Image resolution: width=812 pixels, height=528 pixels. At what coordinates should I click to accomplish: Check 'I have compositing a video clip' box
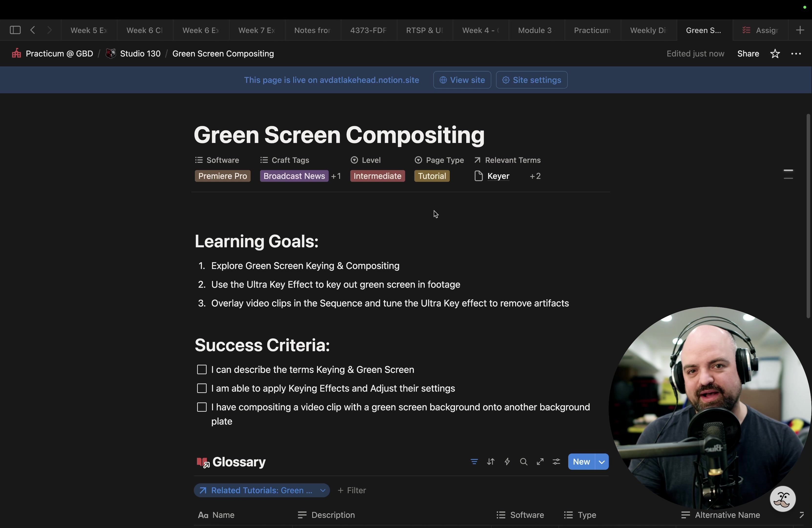[x=202, y=407]
